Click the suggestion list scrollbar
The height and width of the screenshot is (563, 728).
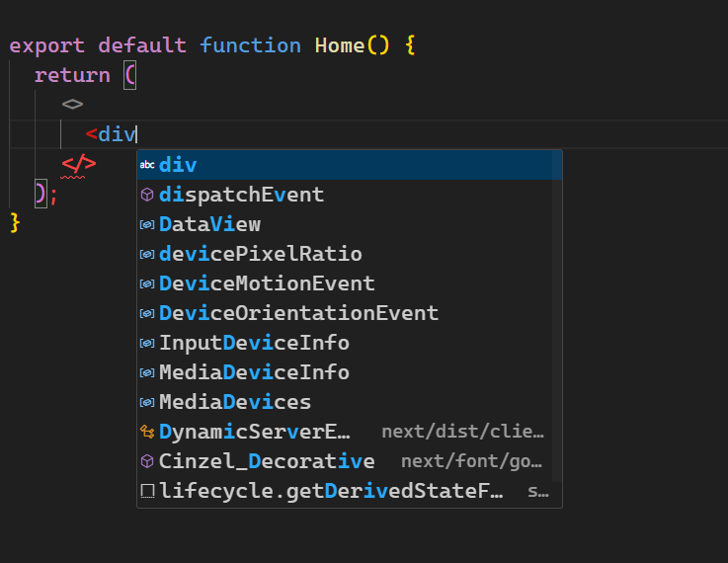point(557,316)
